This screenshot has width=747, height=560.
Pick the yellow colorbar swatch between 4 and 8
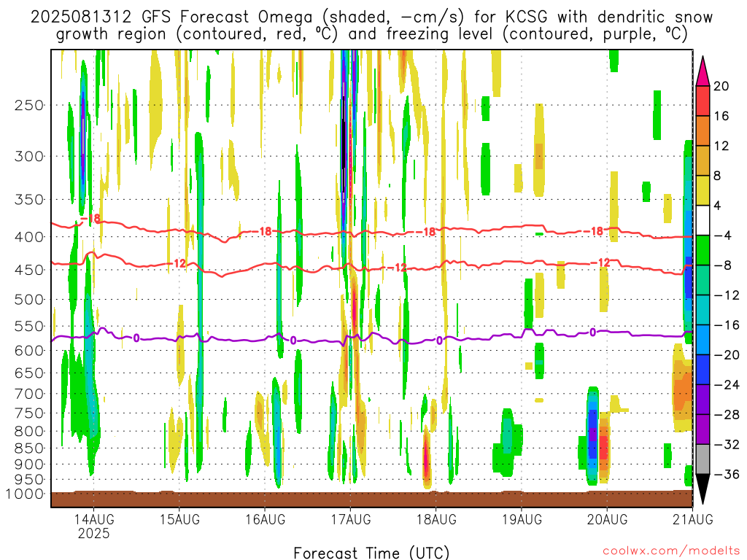coord(703,190)
